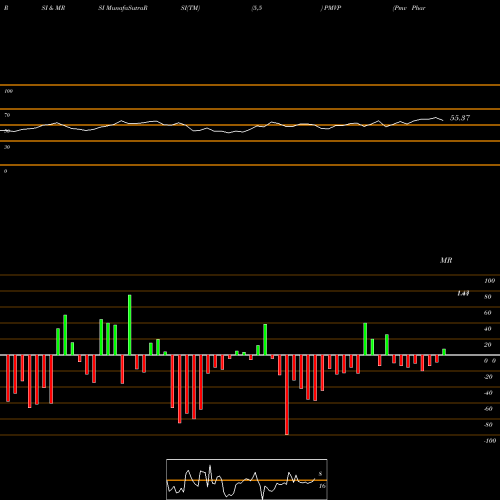Image resolution: width=500 pixels, height=500 pixels.
Task: Click the -80 label on MR axis
Action: coord(488,425)
